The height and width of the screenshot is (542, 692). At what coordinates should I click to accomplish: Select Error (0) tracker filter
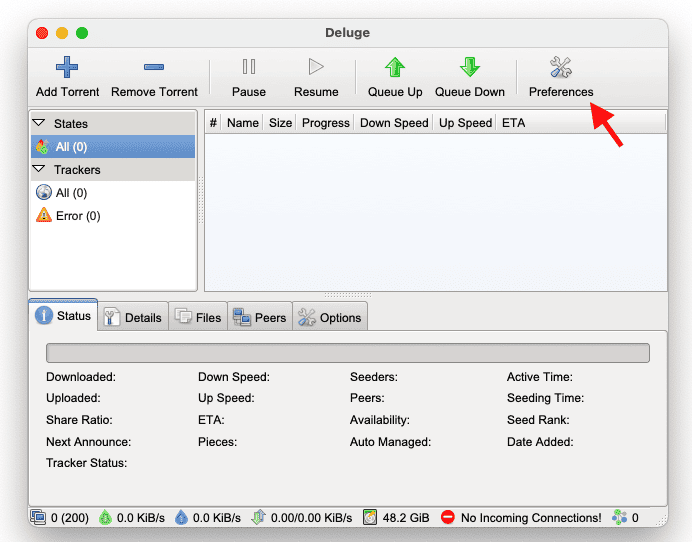pyautogui.click(x=113, y=215)
